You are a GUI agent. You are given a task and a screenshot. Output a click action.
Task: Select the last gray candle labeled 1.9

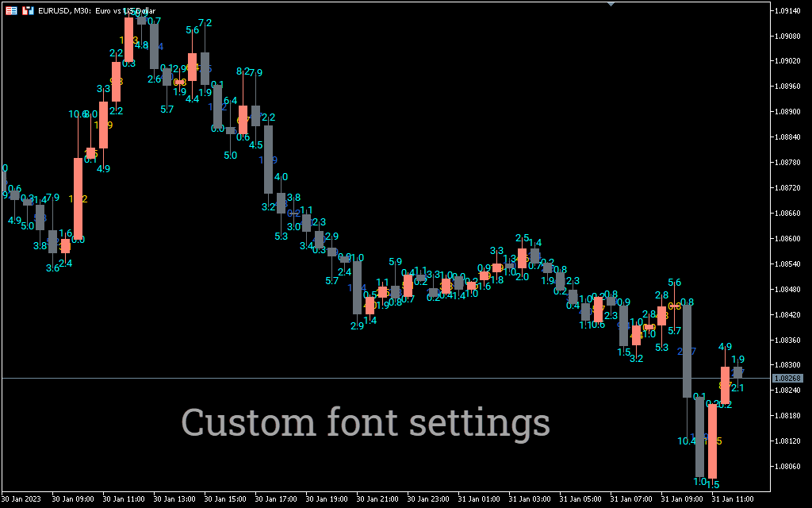tap(737, 372)
